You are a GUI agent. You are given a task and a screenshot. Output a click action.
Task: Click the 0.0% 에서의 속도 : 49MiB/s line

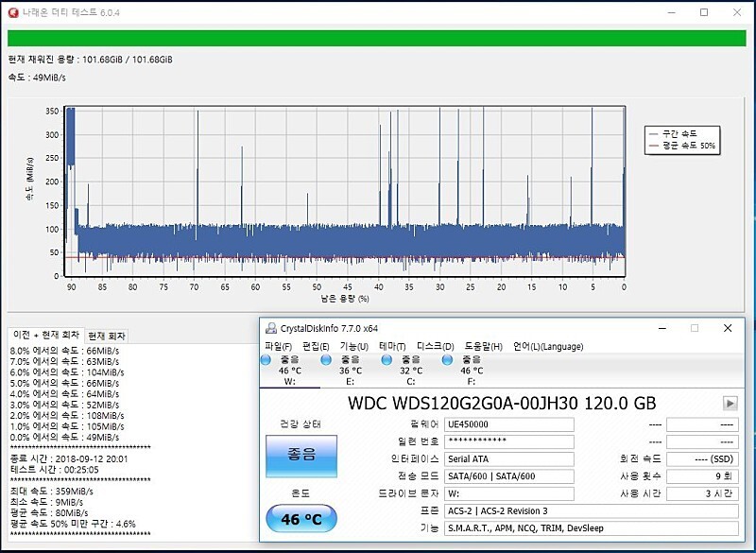point(64,438)
